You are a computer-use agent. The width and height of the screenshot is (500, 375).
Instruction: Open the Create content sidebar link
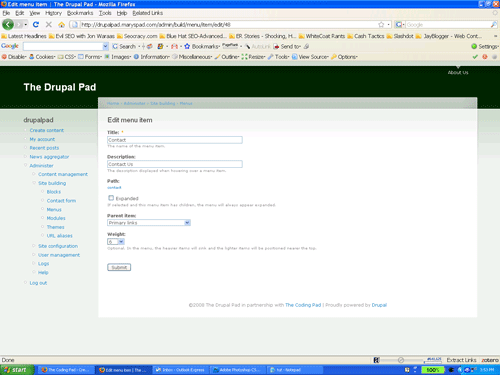tap(47, 130)
